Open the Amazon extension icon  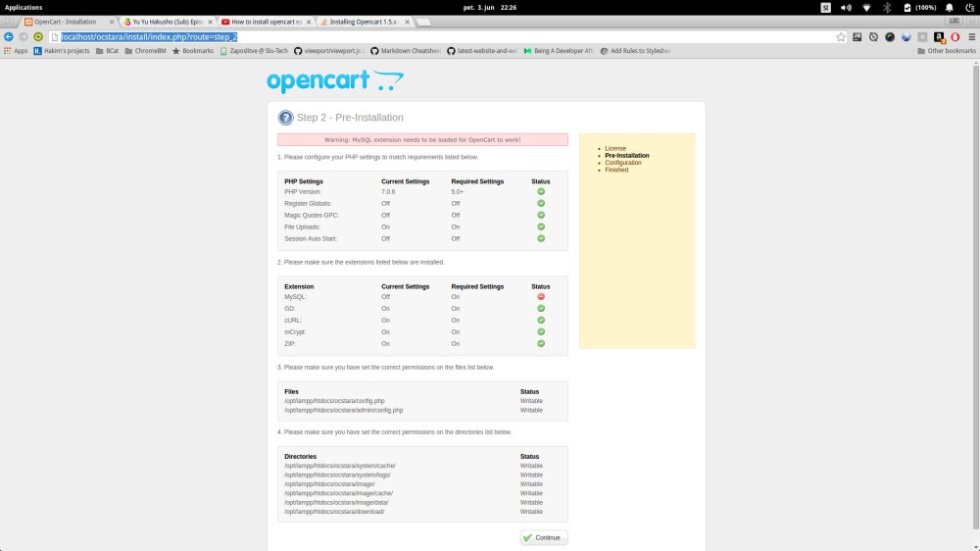(939, 36)
